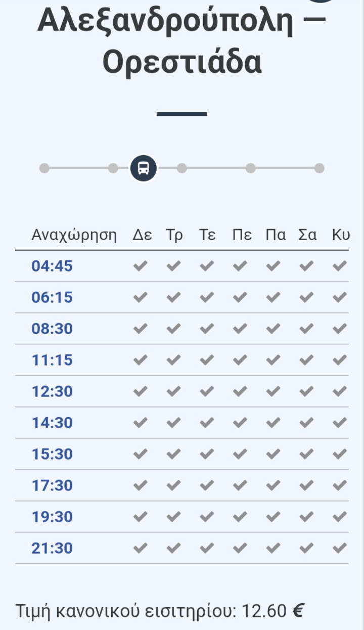The width and height of the screenshot is (364, 630).
Task: Click the bus icon on the route slider
Action: (144, 168)
